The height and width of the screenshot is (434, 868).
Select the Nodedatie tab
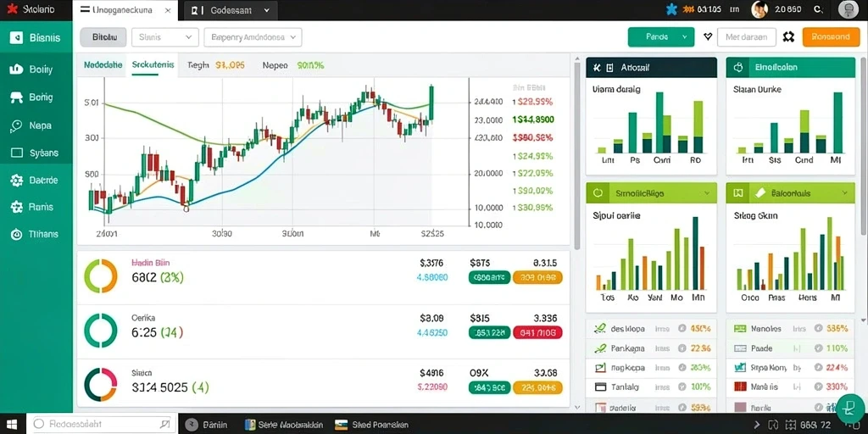pyautogui.click(x=103, y=64)
